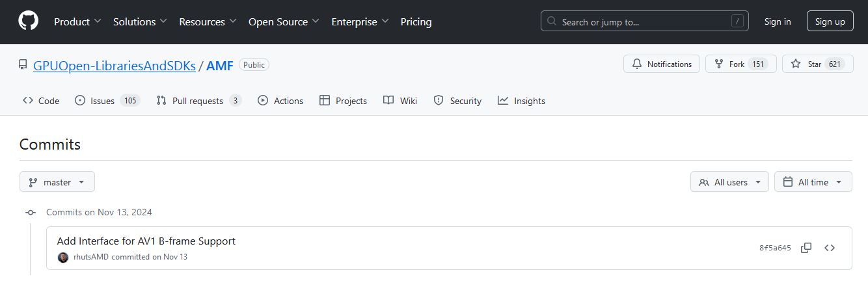Viewport: 868px width, 281px height.
Task: Switch to the Pull requests tab
Action: click(x=199, y=101)
